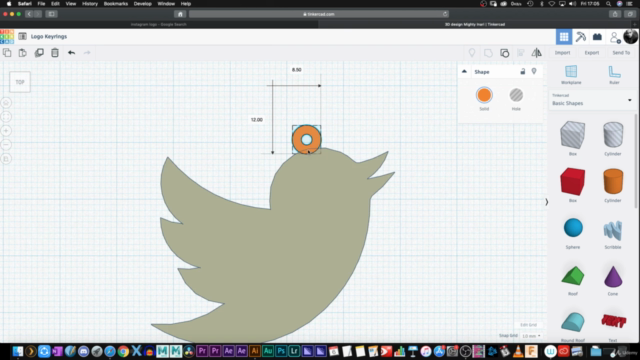Click the Import button
Screen dimensions: 640x360
coord(562,53)
